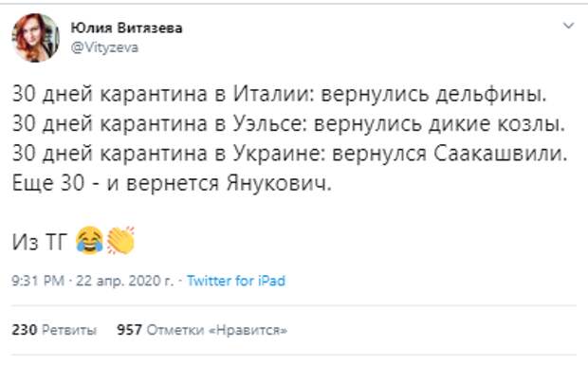588x366 pixels.
Task: View the 230 Ретвиты list
Action: point(54,330)
